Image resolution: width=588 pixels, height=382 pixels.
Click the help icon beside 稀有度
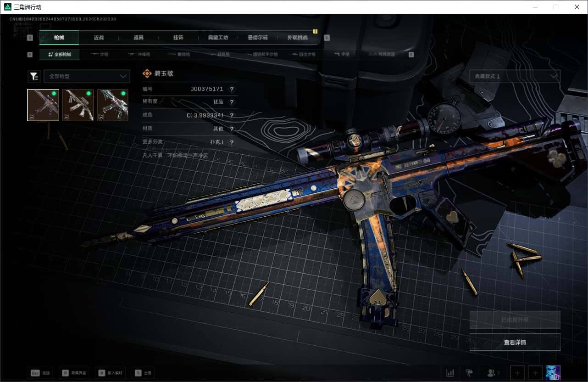(x=232, y=102)
